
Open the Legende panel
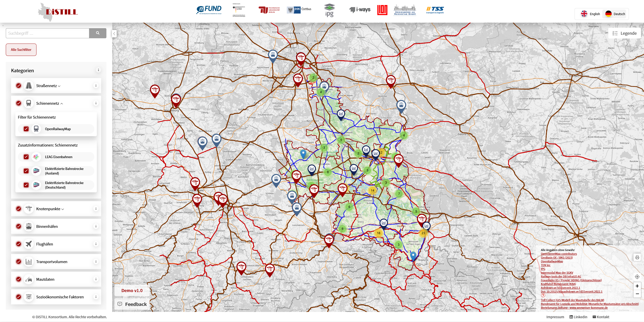625,33
